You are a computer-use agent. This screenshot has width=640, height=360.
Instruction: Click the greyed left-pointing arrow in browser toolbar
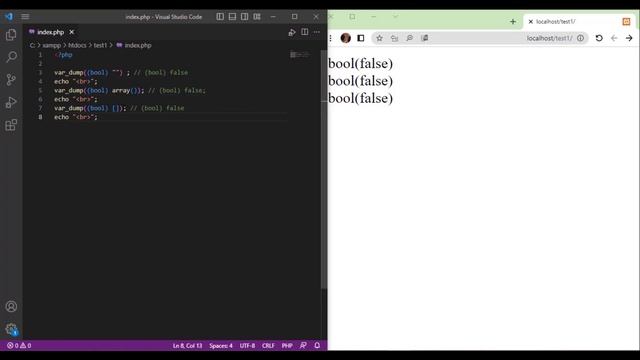click(x=614, y=38)
